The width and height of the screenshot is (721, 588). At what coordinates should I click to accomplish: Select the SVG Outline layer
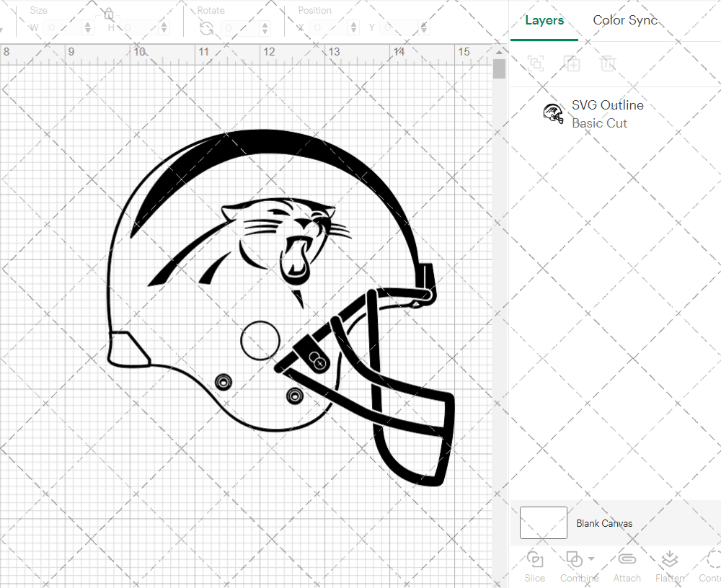pyautogui.click(x=615, y=114)
